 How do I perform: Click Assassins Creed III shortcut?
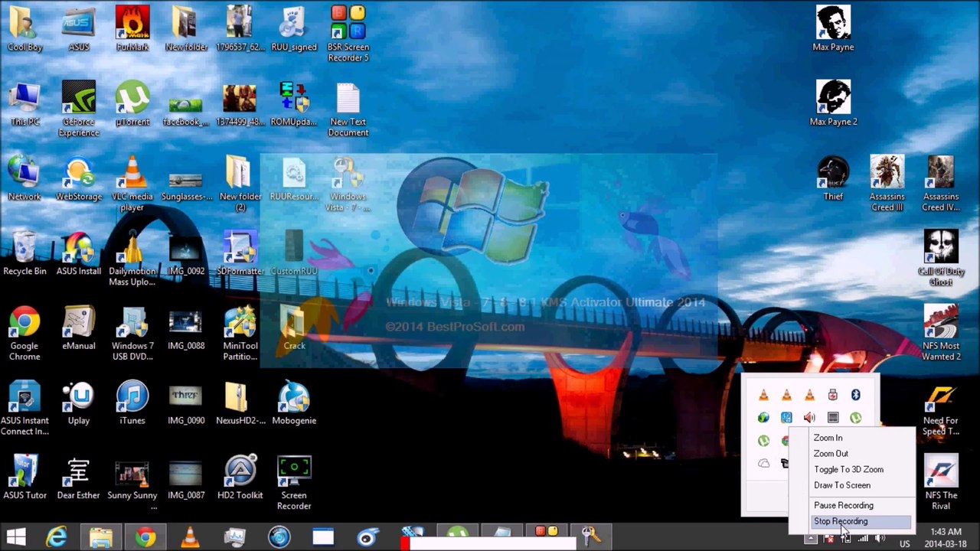click(x=887, y=184)
